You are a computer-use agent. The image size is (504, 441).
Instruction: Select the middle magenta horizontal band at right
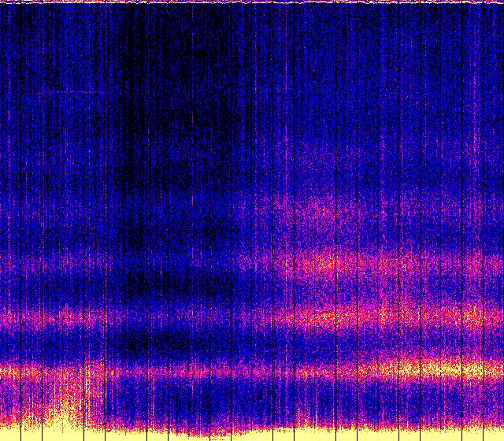pyautogui.click(x=394, y=317)
